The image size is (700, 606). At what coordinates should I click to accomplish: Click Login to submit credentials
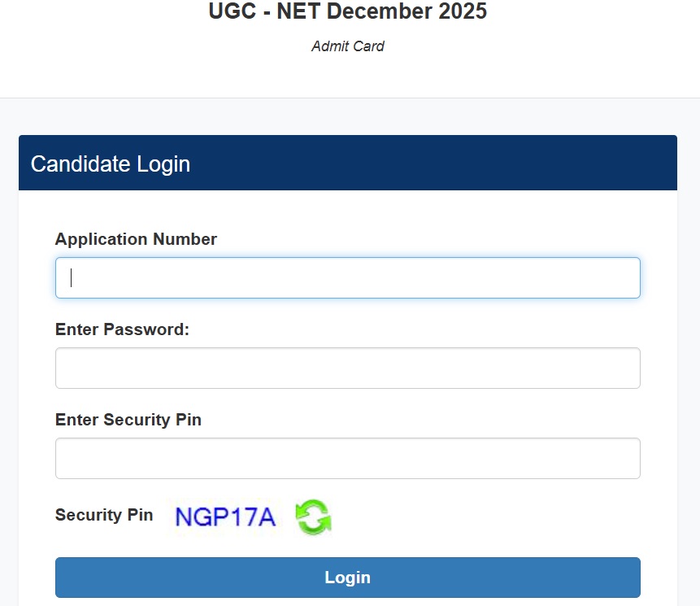347,577
